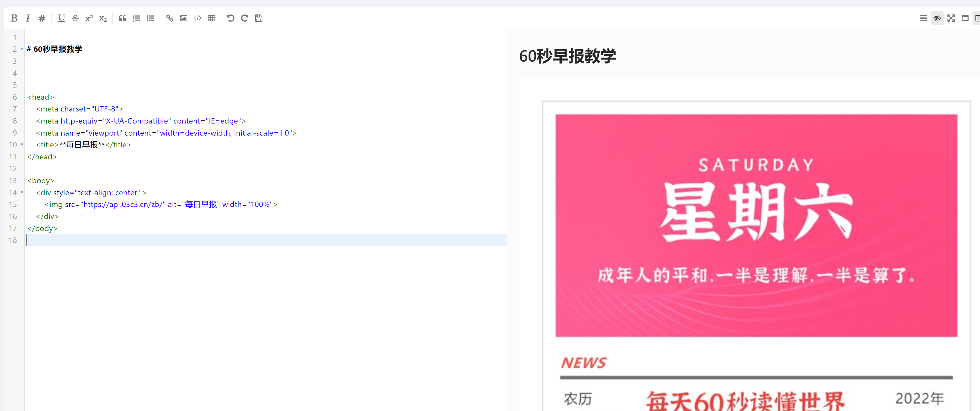This screenshot has height=411, width=980.
Task: Collapse the heading fold on line 2
Action: (22, 49)
